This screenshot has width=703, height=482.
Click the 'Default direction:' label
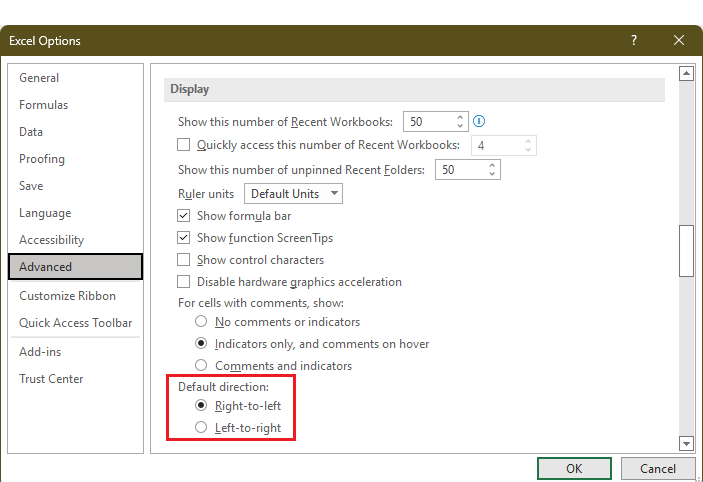coord(223,387)
